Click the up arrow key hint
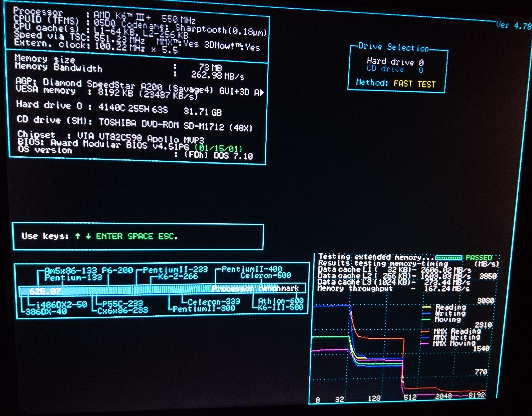The image size is (532, 416). click(x=78, y=236)
